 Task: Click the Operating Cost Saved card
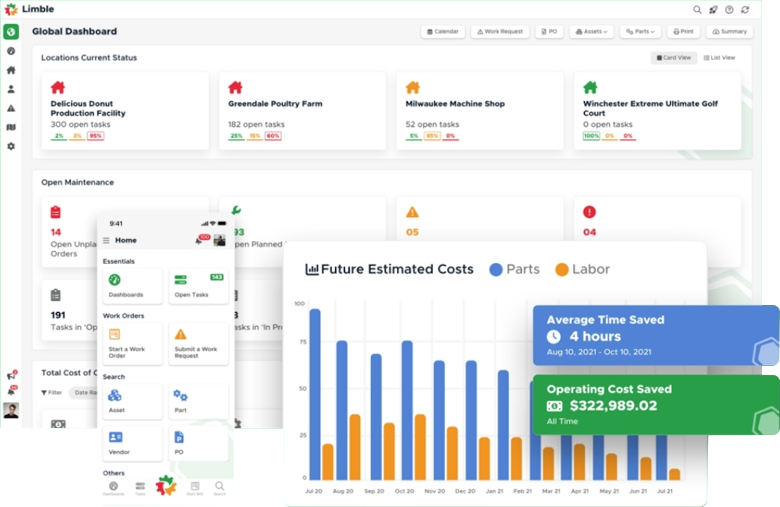click(656, 405)
